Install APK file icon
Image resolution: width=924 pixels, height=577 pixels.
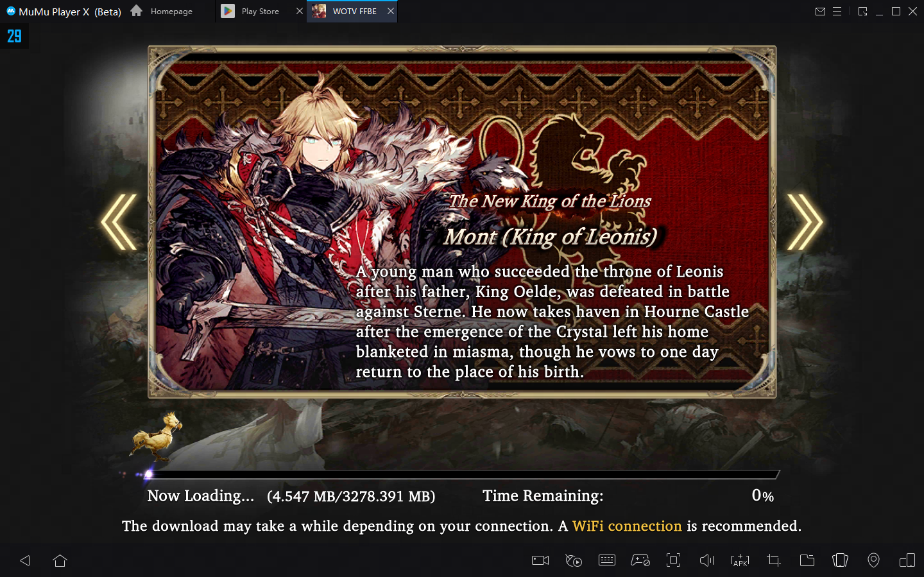740,560
